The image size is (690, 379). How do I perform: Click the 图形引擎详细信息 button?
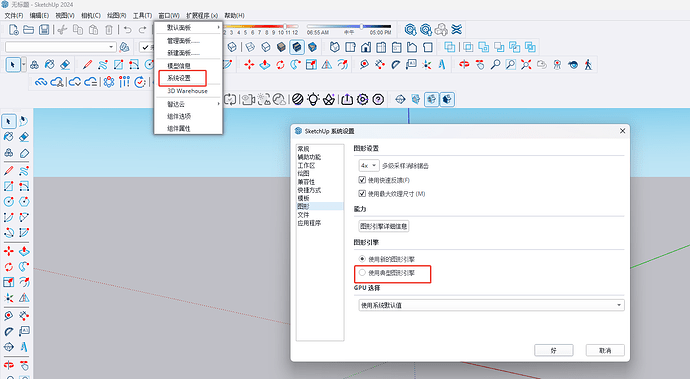pyautogui.click(x=384, y=226)
